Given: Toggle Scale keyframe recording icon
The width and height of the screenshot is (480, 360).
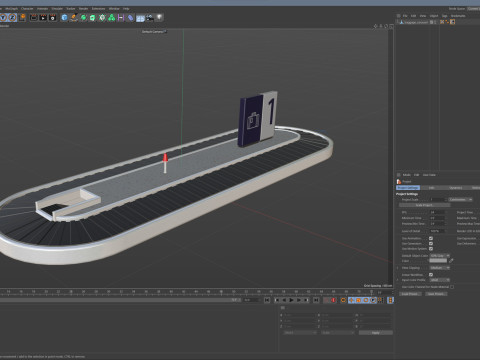Looking at the screenshot, I should 358,300.
